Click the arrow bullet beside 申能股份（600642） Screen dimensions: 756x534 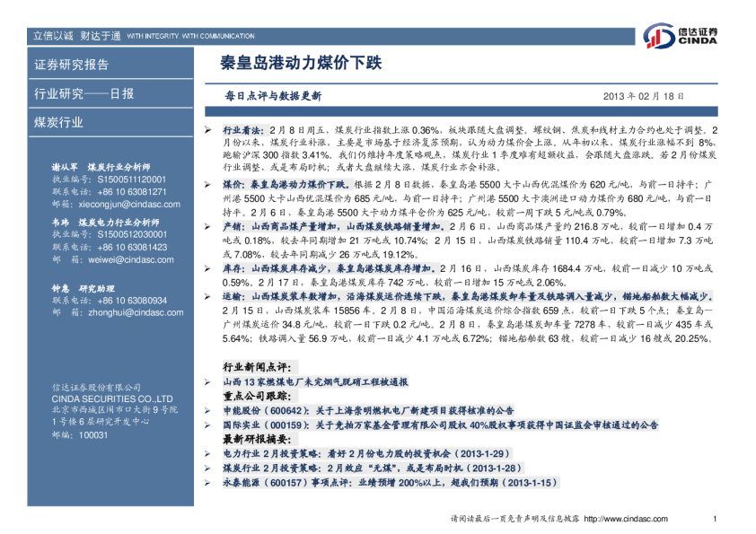click(x=208, y=412)
